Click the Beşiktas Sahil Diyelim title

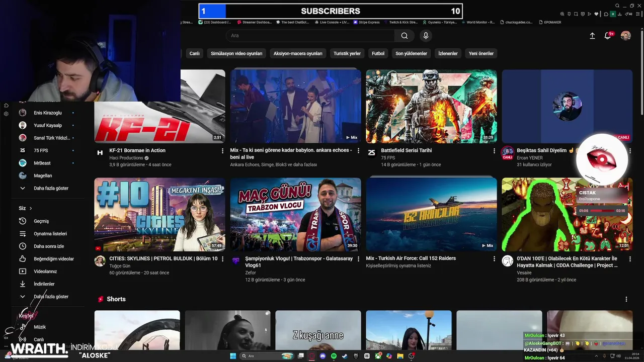[x=542, y=150]
